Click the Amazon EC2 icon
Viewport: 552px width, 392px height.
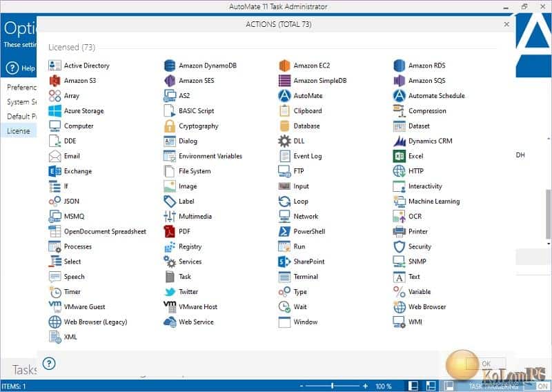click(284, 66)
